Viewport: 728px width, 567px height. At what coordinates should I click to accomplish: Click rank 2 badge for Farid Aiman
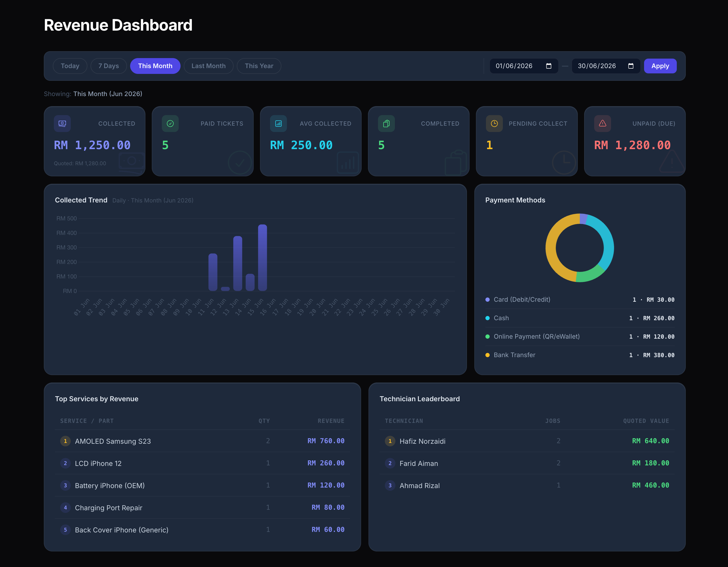(390, 463)
